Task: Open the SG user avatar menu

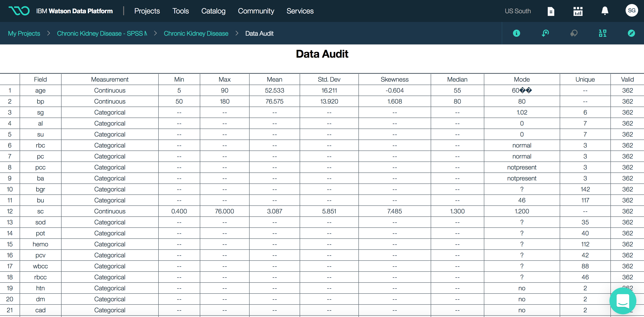Action: 631,11
